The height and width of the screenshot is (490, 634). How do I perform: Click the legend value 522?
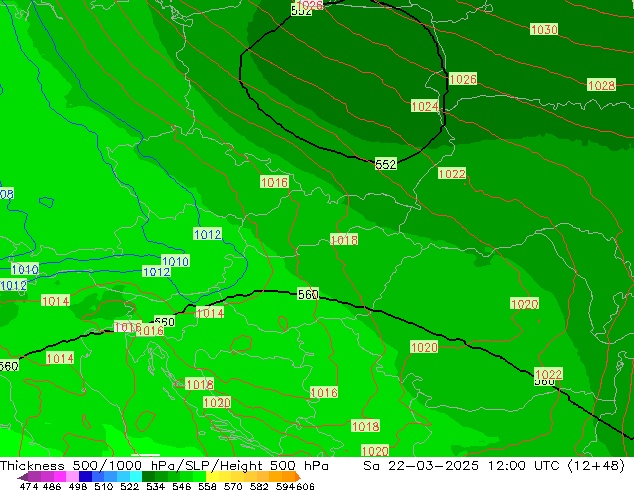point(129,486)
